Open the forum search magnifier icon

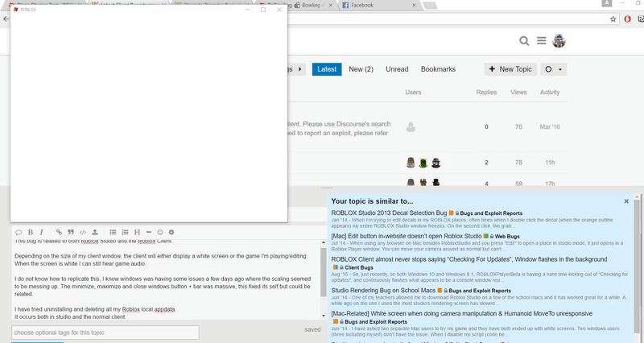[524, 41]
